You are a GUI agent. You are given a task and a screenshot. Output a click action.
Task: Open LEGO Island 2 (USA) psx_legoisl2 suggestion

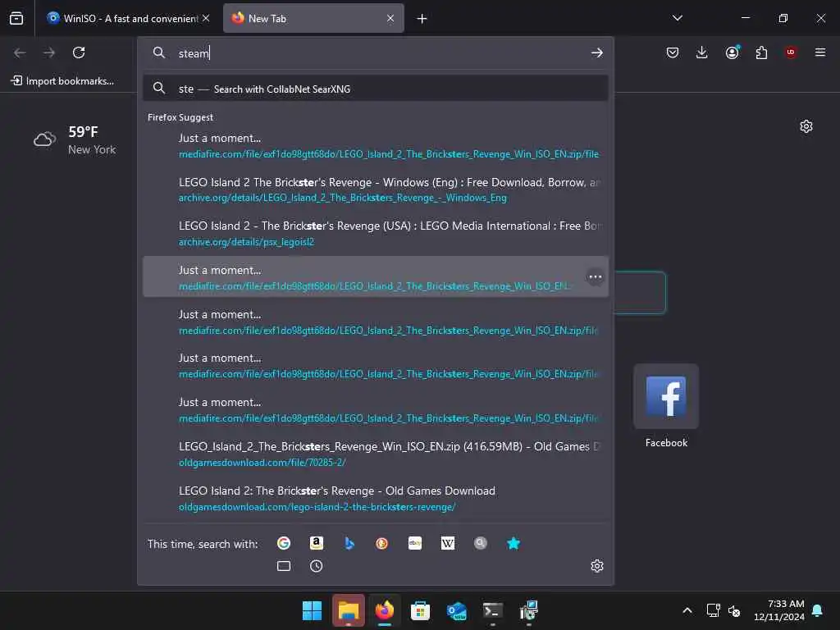(376, 234)
